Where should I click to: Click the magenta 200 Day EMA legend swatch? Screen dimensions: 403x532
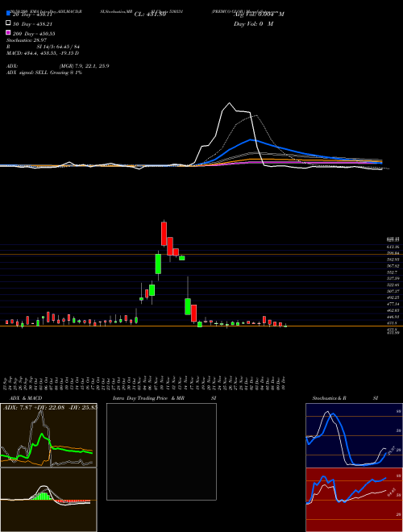(x=8, y=32)
